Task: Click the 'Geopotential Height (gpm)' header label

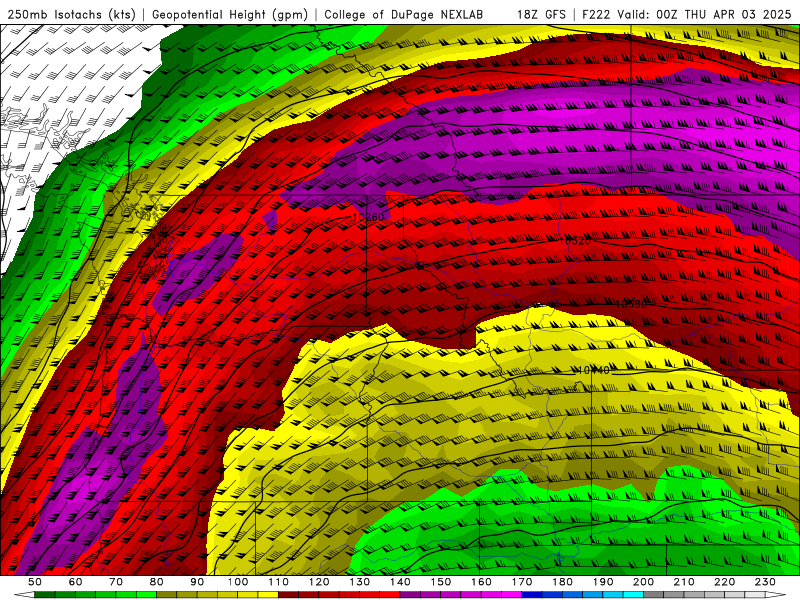Action: 230,14
